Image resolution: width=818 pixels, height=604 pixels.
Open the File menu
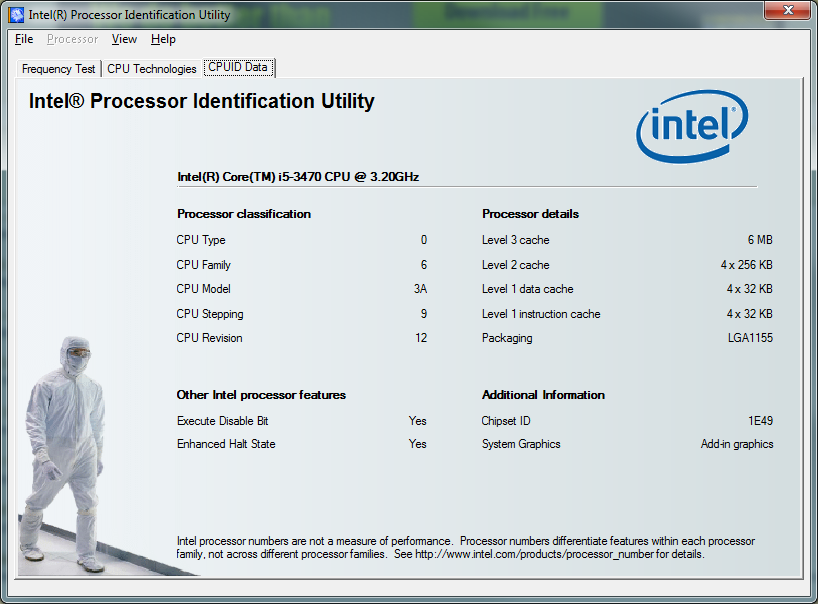coord(24,39)
